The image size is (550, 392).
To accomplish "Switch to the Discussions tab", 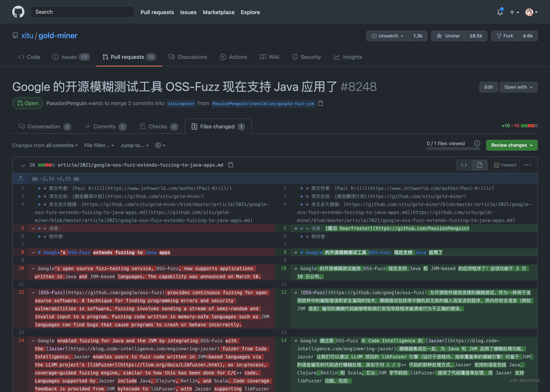I will point(188,57).
